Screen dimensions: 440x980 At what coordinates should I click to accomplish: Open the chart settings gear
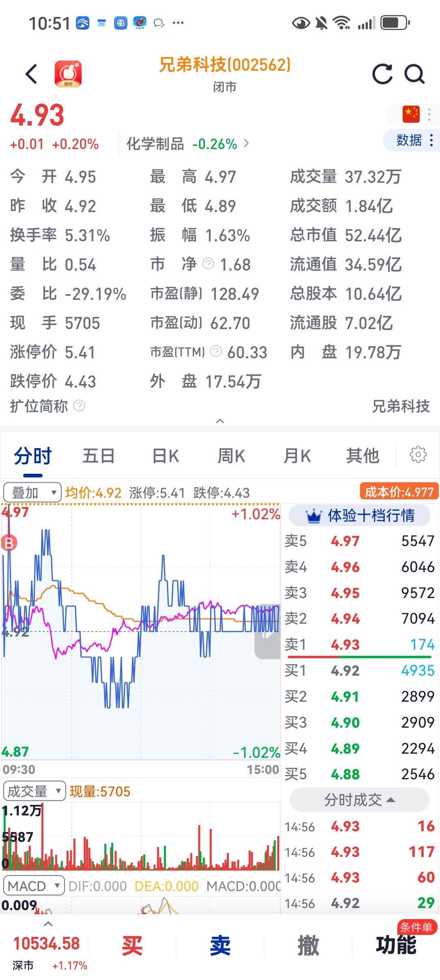pyautogui.click(x=418, y=455)
